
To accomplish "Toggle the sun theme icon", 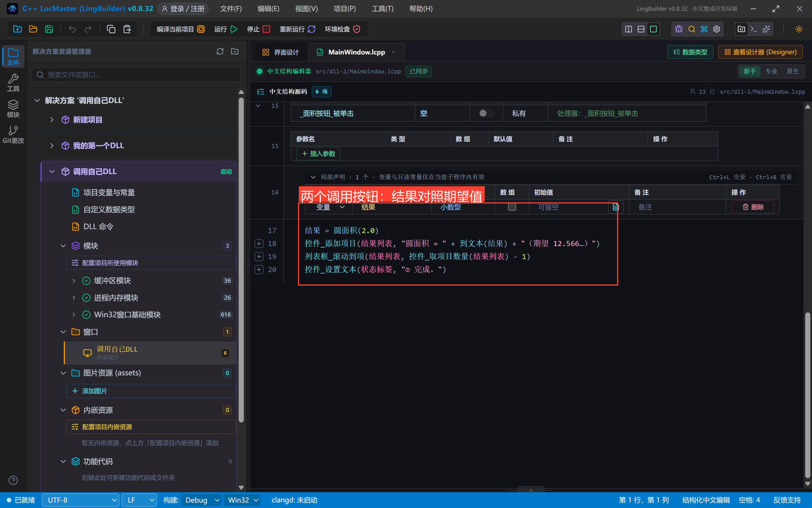I will (x=799, y=29).
